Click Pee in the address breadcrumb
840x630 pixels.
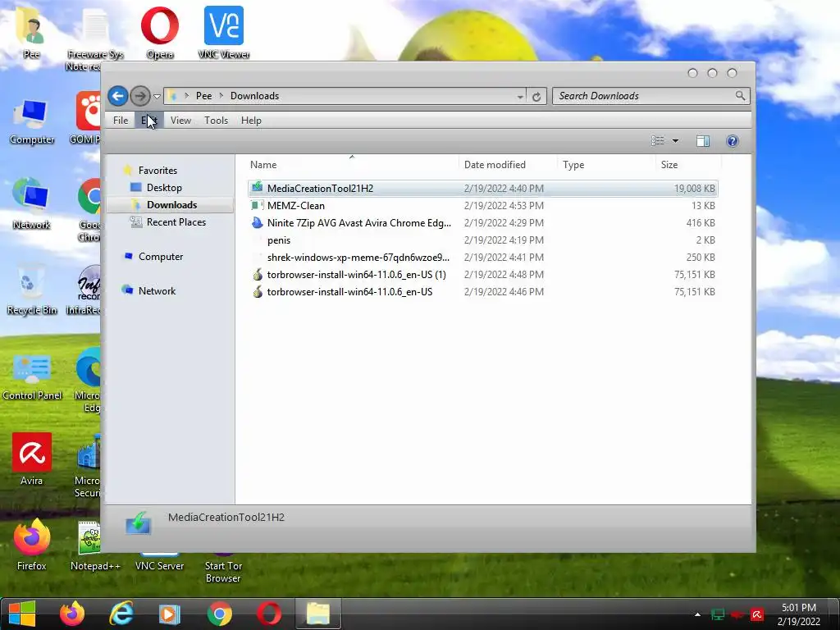tap(203, 96)
